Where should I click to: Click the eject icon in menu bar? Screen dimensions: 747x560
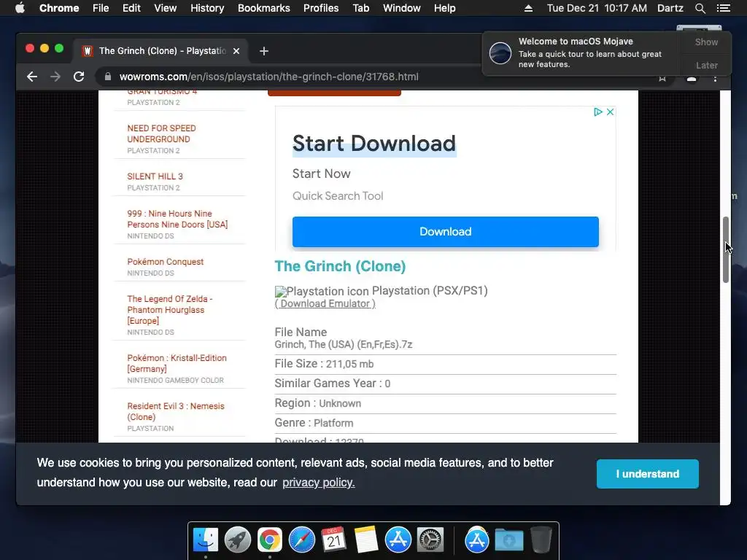(x=528, y=8)
